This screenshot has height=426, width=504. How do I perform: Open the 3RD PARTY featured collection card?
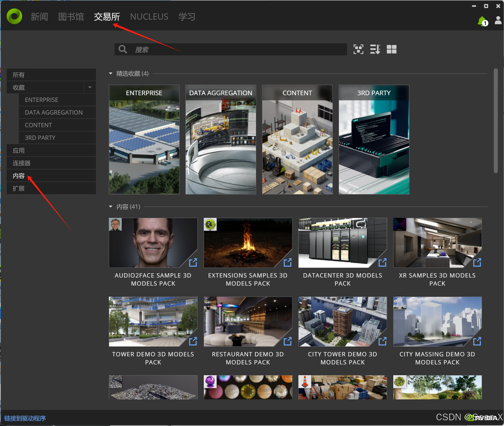pos(374,140)
